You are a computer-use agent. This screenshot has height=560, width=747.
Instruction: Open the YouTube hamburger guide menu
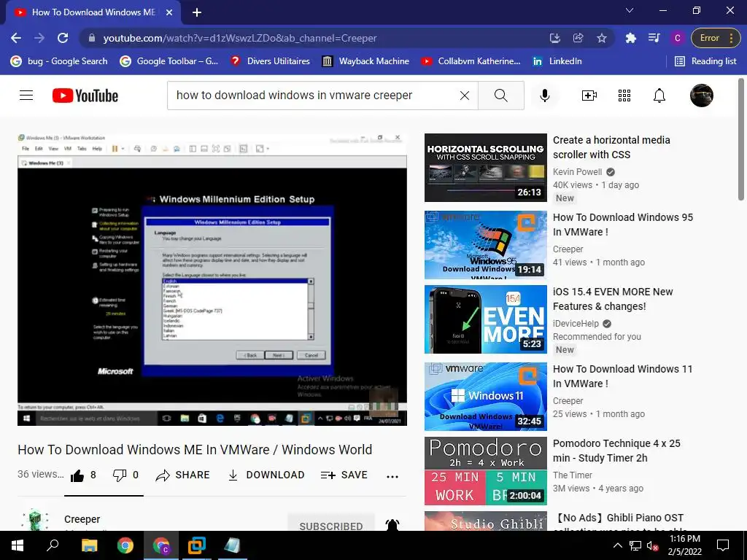pos(26,96)
